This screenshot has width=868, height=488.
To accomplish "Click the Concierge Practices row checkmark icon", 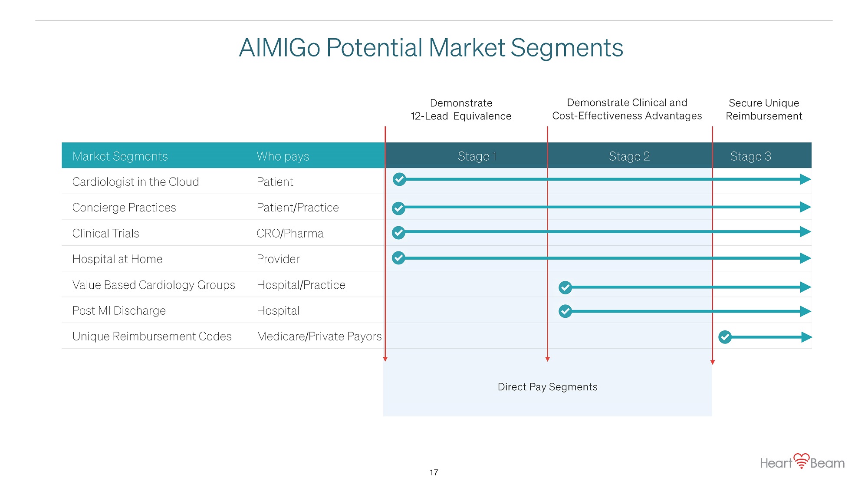I will tap(398, 208).
